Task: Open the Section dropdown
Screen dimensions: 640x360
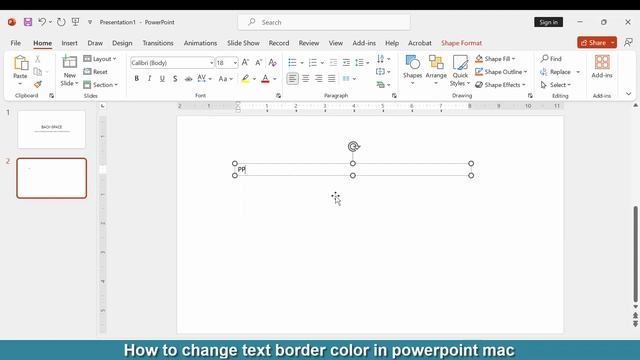Action: coord(101,85)
